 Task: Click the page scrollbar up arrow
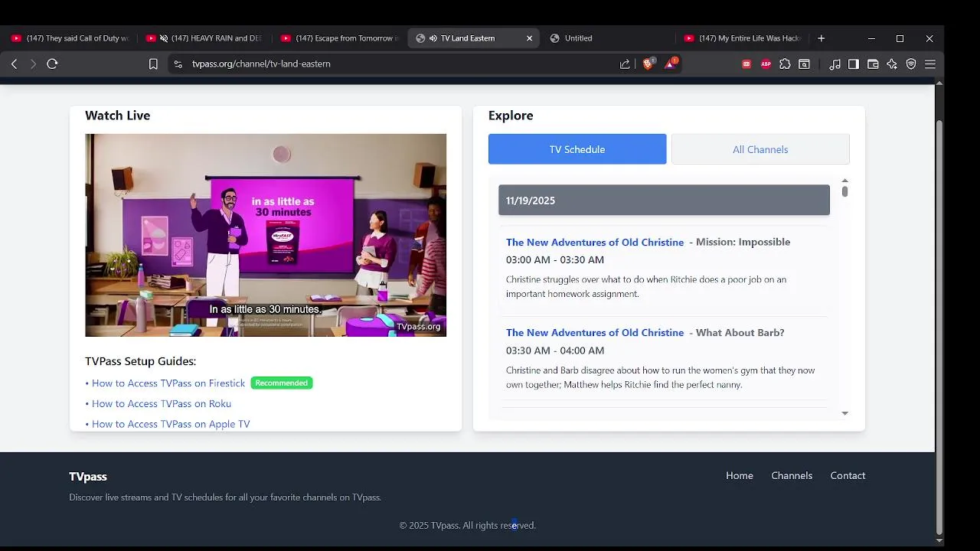click(939, 83)
